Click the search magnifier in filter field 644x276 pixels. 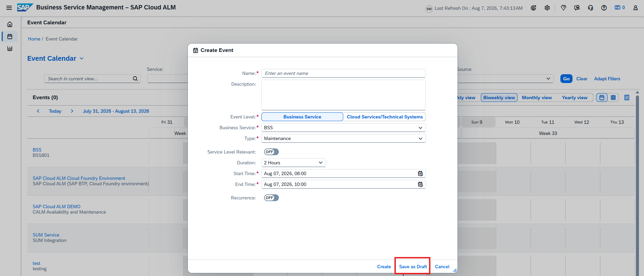[135, 79]
